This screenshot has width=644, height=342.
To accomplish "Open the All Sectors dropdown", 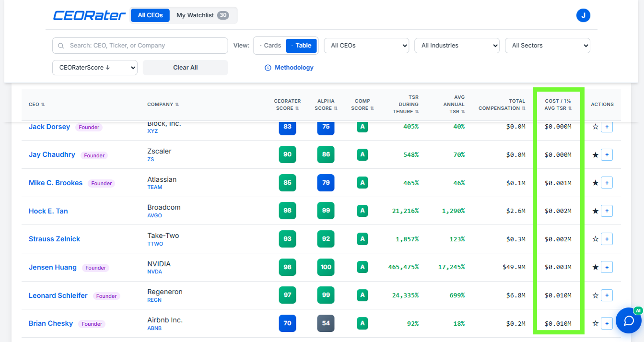I will [x=548, y=46].
